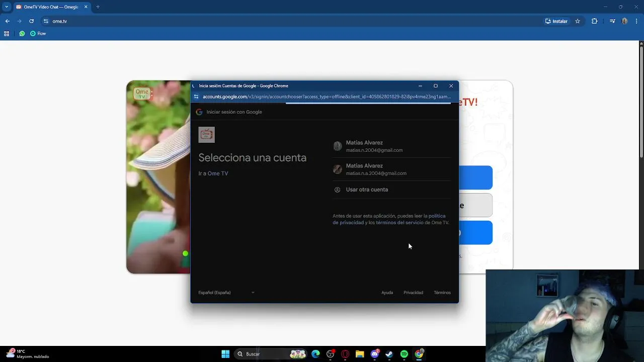
Task: Click the accounts.google.com URL in popup
Action: (327, 97)
